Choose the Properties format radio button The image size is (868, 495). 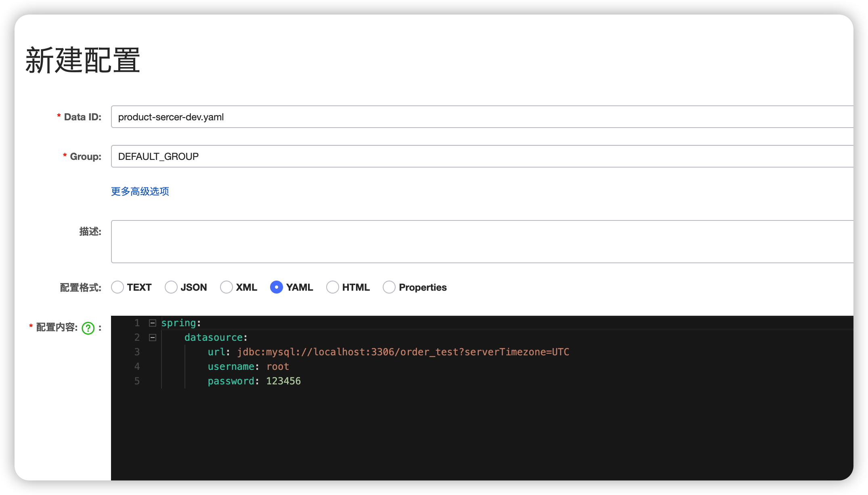pyautogui.click(x=389, y=287)
